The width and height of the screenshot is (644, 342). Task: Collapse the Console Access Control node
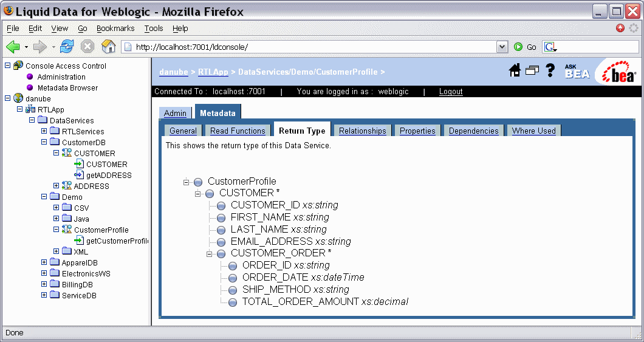pos(7,66)
